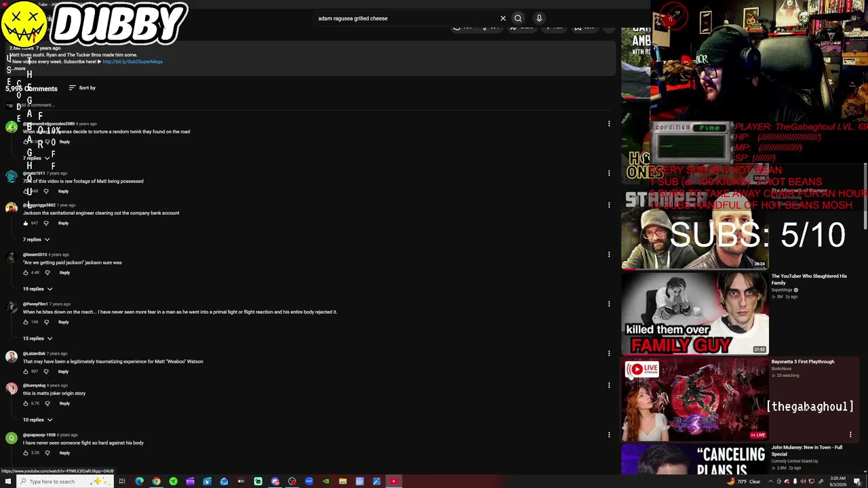This screenshot has height=488, width=868.
Task: Expand the 10 replies thread
Action: [x=38, y=420]
